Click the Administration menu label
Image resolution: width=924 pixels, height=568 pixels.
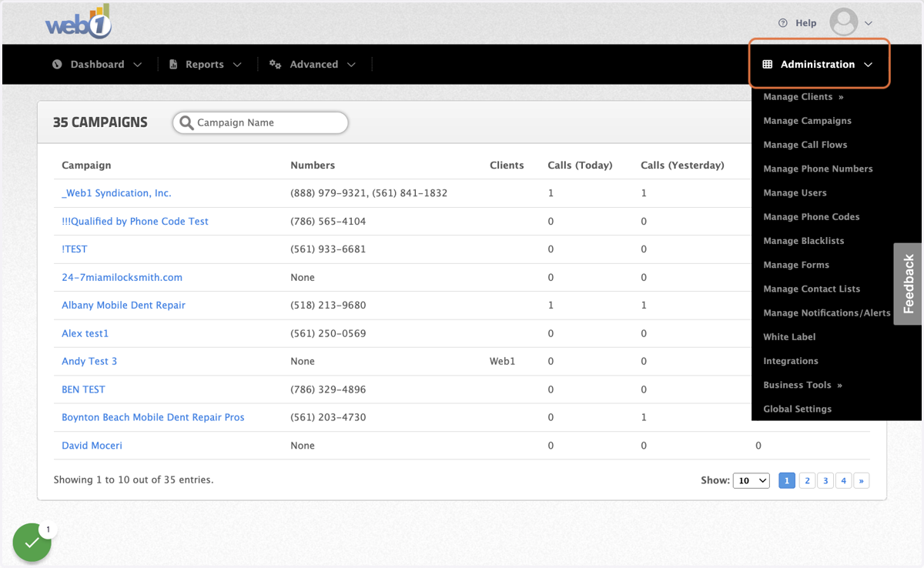817,65
